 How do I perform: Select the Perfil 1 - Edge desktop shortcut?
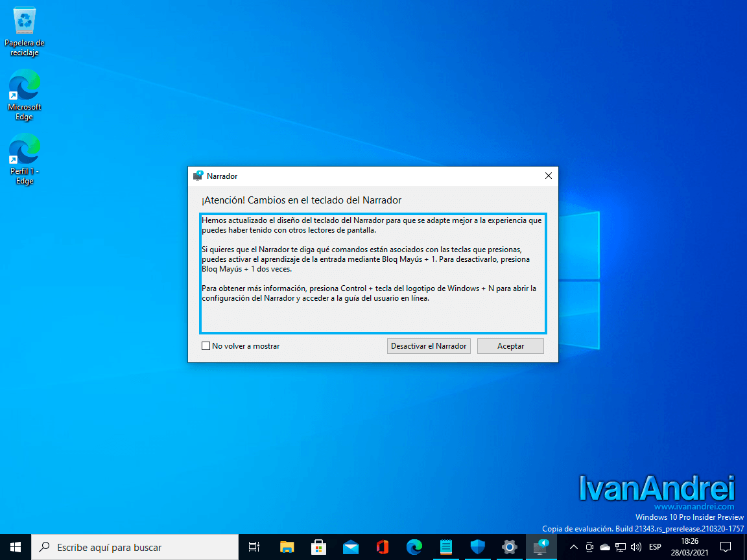point(24,159)
